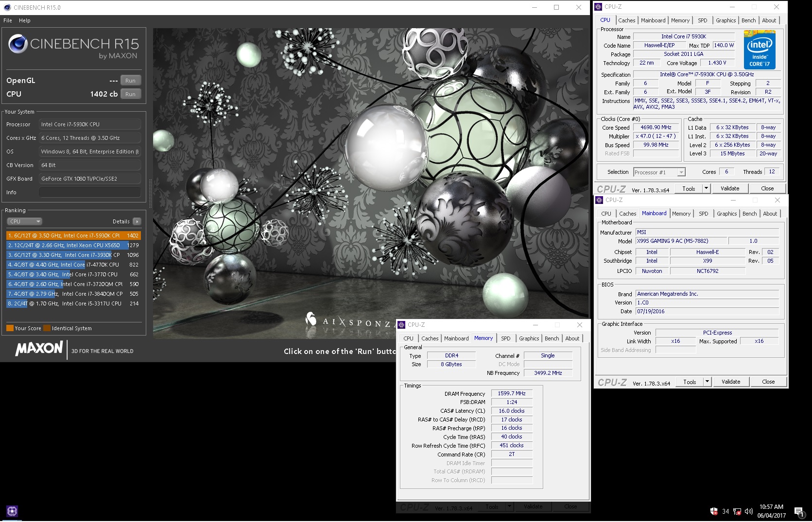Click Validate in the top CPU-Z window

[730, 188]
